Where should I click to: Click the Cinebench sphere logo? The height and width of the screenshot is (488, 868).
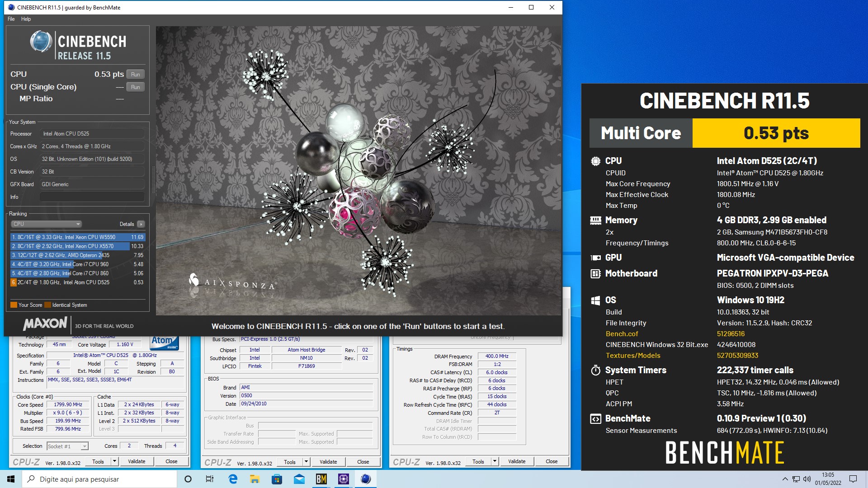(41, 42)
